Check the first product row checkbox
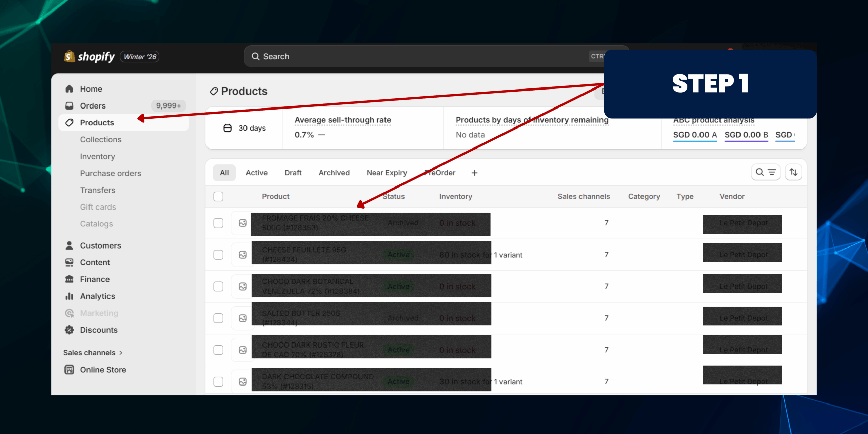The width and height of the screenshot is (868, 434). click(218, 223)
